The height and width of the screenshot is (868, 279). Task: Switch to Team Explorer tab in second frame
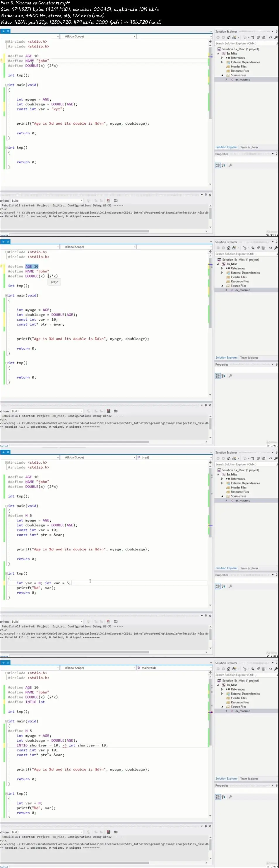click(249, 358)
